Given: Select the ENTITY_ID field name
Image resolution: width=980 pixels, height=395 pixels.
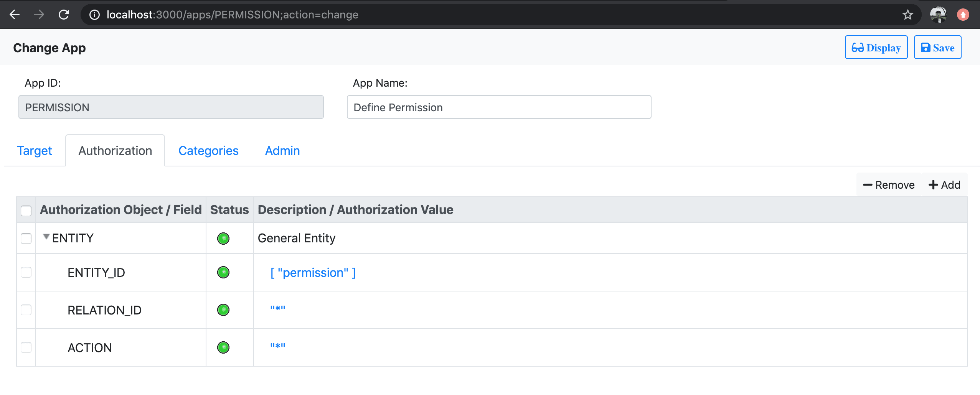Looking at the screenshot, I should [x=96, y=273].
